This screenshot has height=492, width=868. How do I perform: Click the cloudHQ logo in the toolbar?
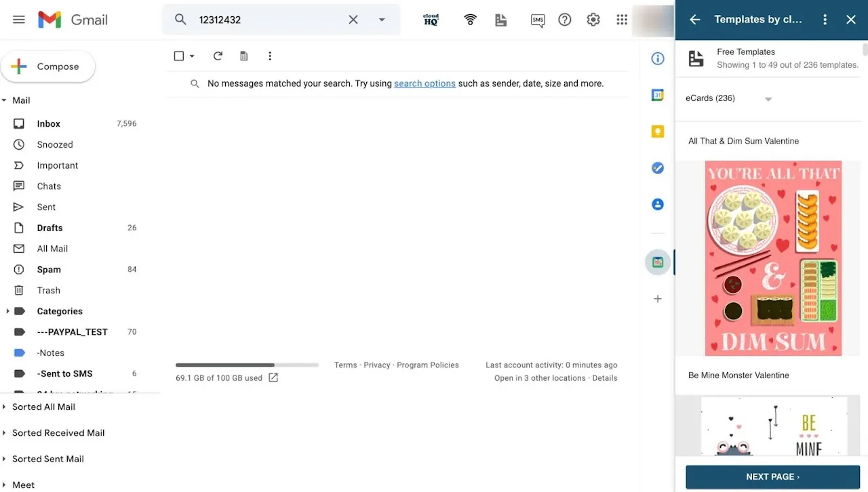tap(431, 20)
